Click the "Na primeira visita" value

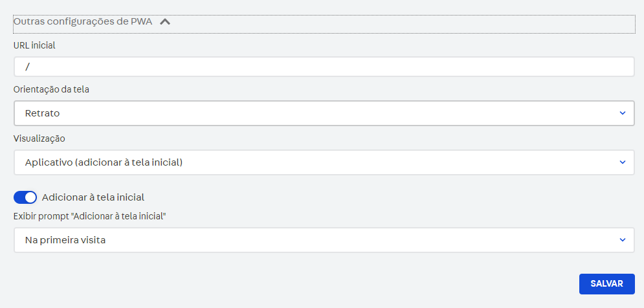(x=65, y=240)
